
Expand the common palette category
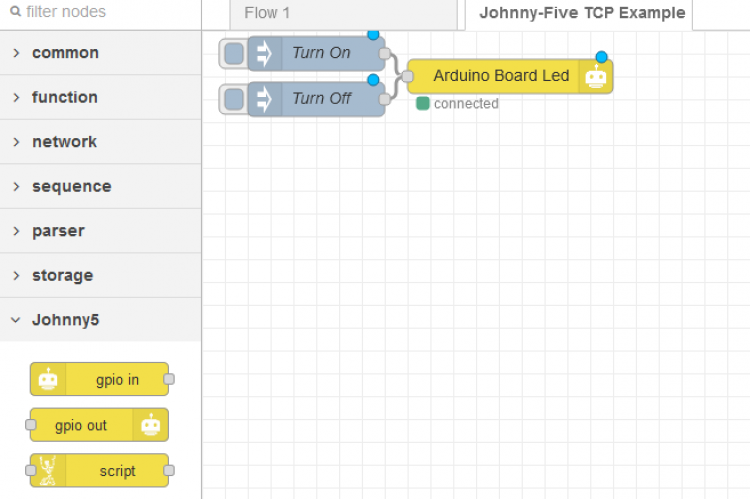click(x=100, y=53)
